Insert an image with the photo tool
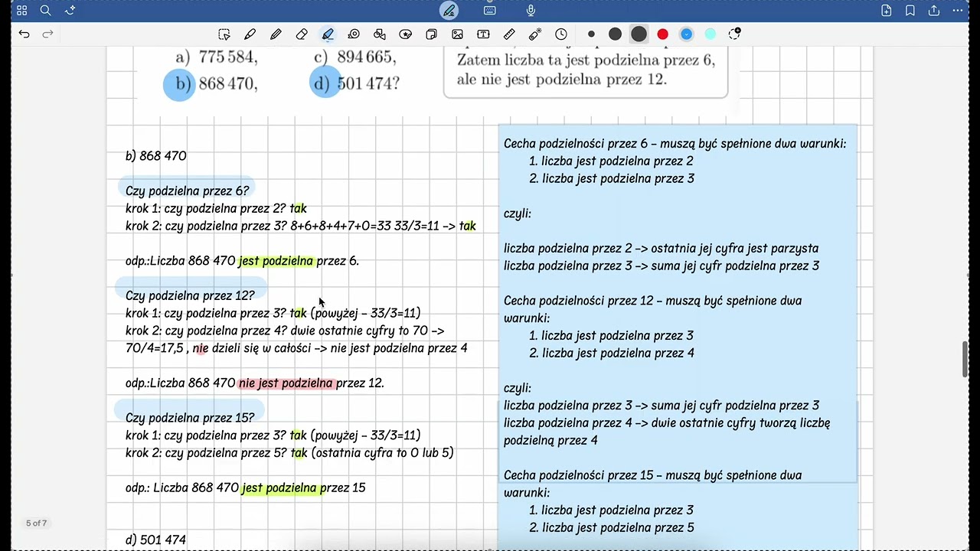The height and width of the screenshot is (551, 980). 457,34
